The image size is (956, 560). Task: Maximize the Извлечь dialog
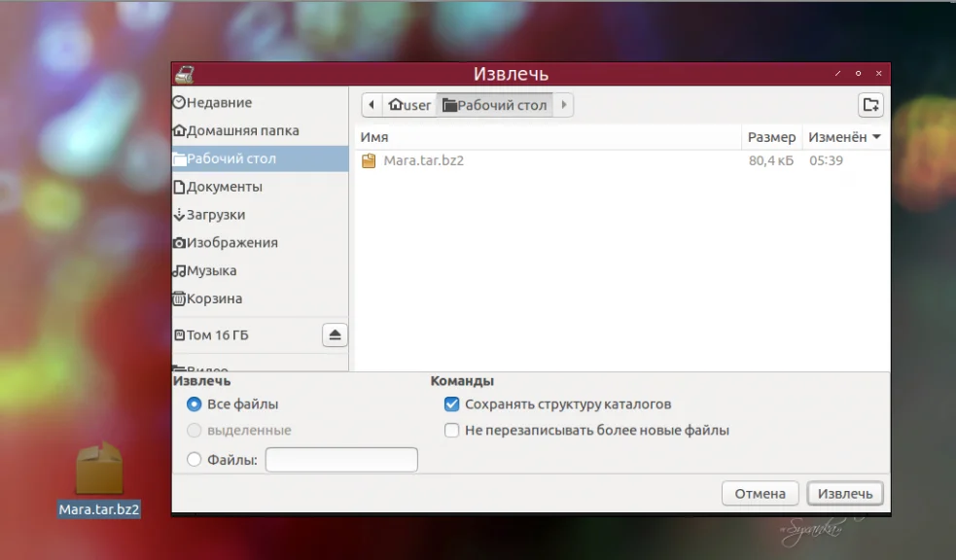858,73
